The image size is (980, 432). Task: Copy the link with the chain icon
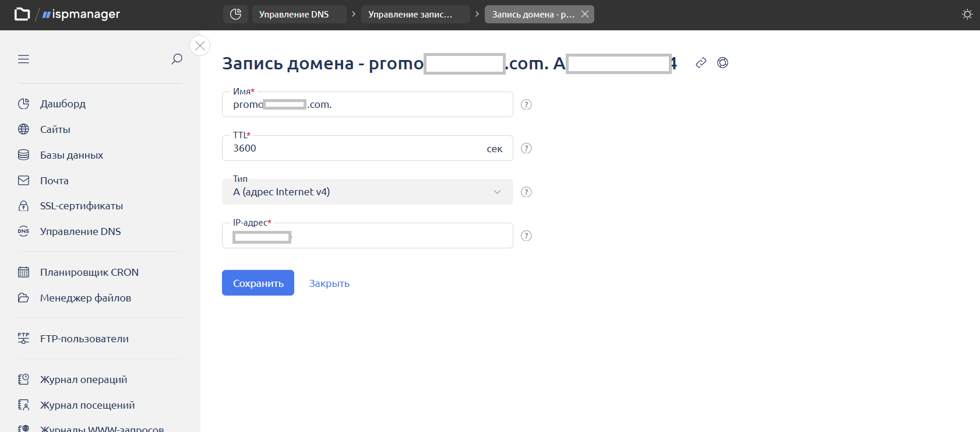[x=701, y=63]
